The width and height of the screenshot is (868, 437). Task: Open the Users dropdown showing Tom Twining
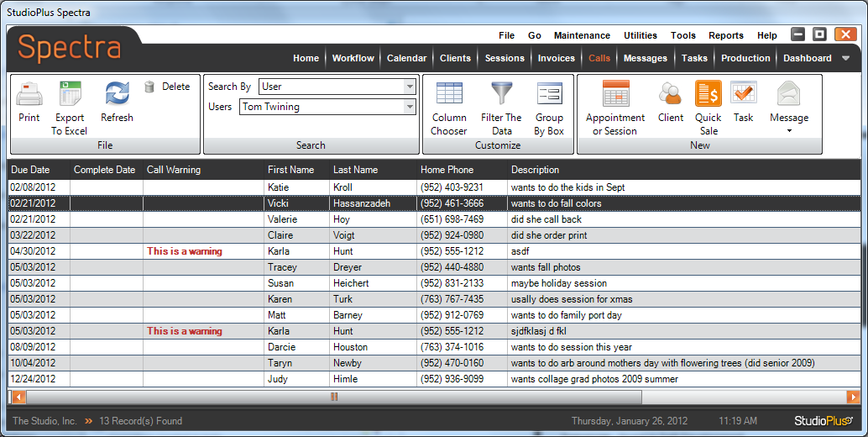click(x=410, y=107)
